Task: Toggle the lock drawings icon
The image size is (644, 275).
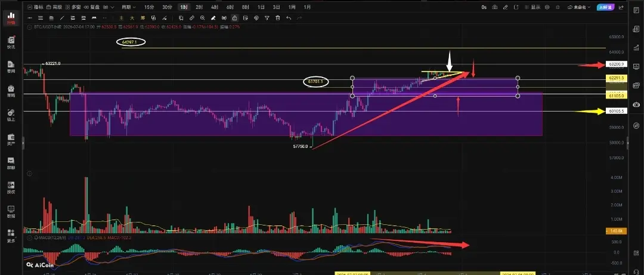Action: [234, 18]
